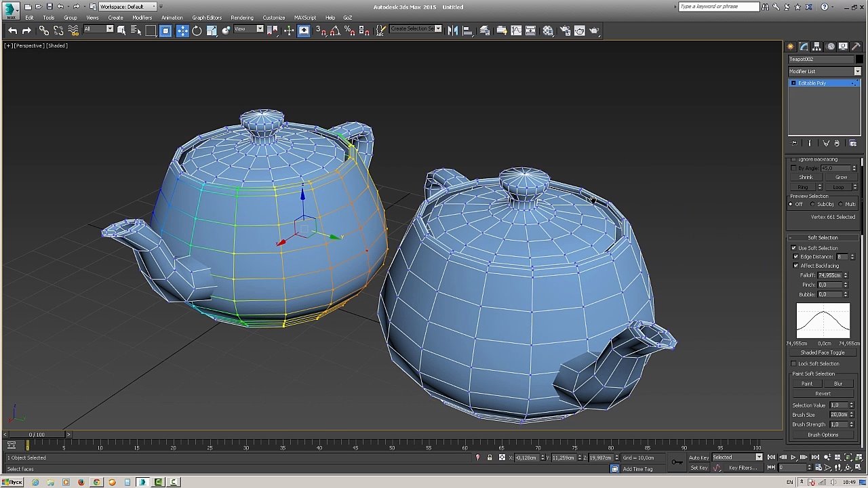Open the MAXScript menu
Viewport: 868px width, 488px height.
305,18
